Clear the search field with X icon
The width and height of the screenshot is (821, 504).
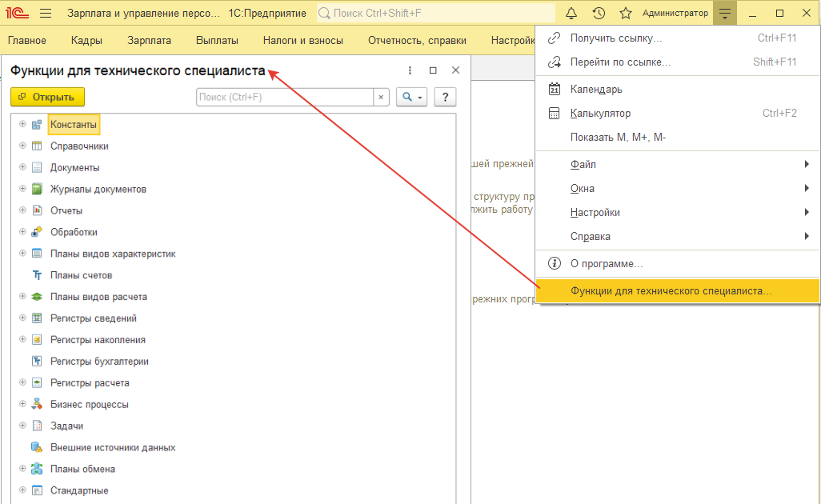pos(381,97)
